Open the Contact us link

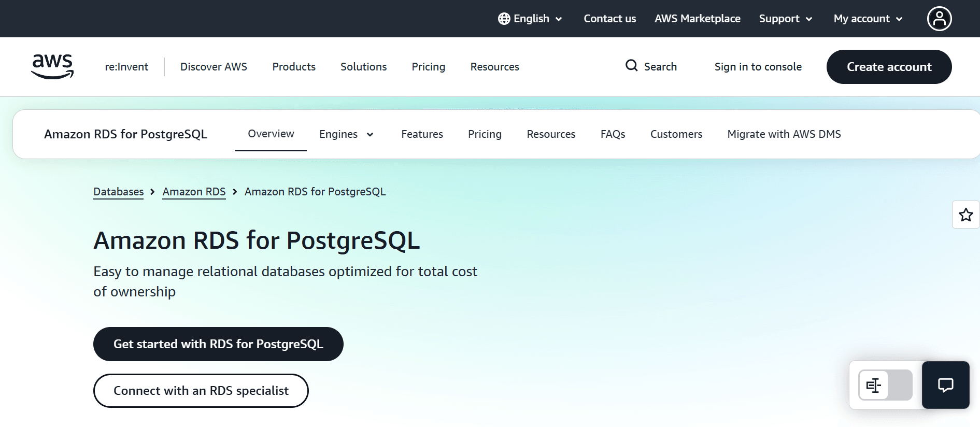tap(609, 19)
